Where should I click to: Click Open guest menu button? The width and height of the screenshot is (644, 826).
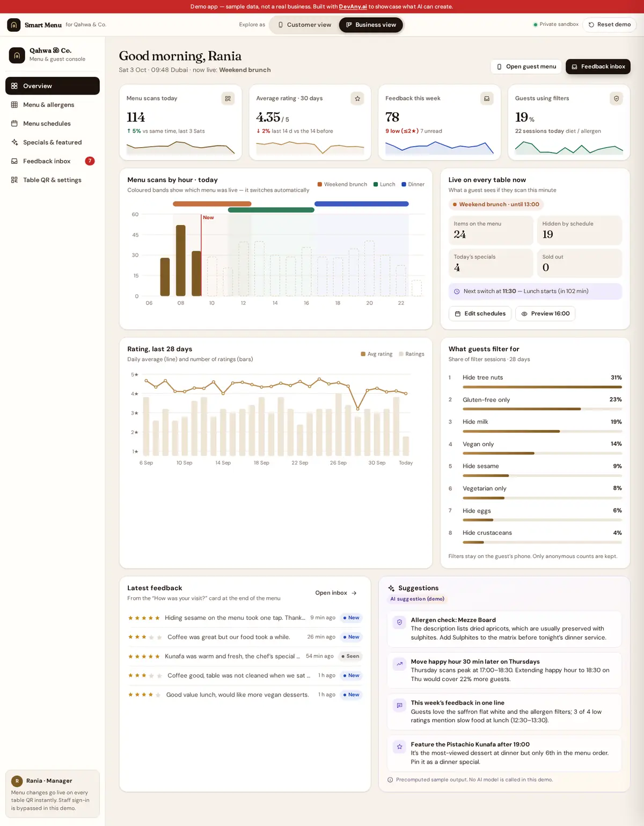click(526, 67)
